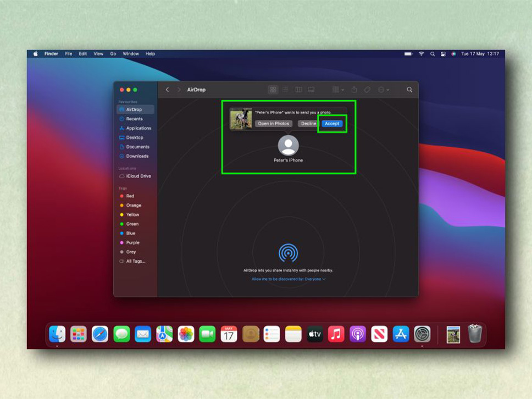
Task: Launch Safari from the Dock
Action: coord(100,334)
